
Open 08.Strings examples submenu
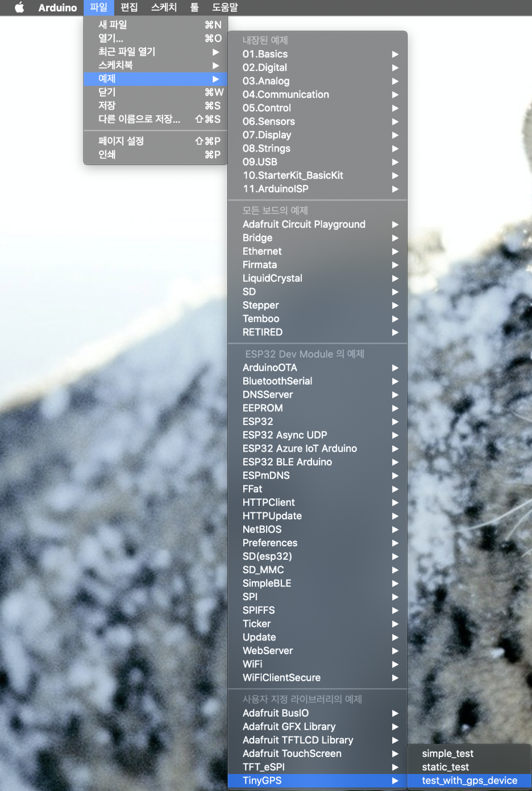(x=318, y=148)
